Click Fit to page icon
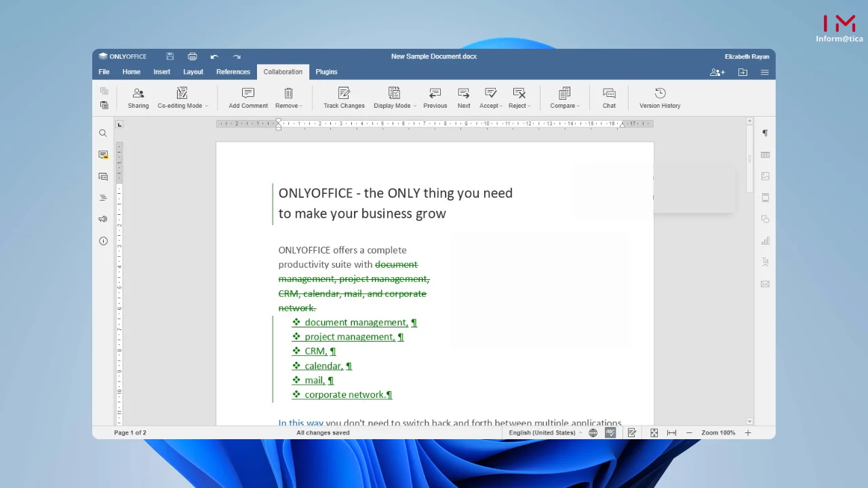This screenshot has width=868, height=488. [654, 432]
